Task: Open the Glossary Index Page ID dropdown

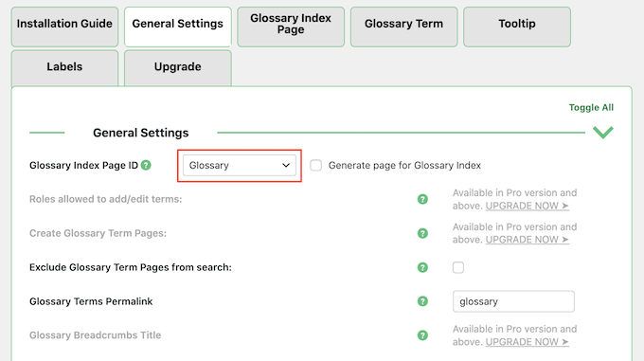Action: (x=239, y=166)
